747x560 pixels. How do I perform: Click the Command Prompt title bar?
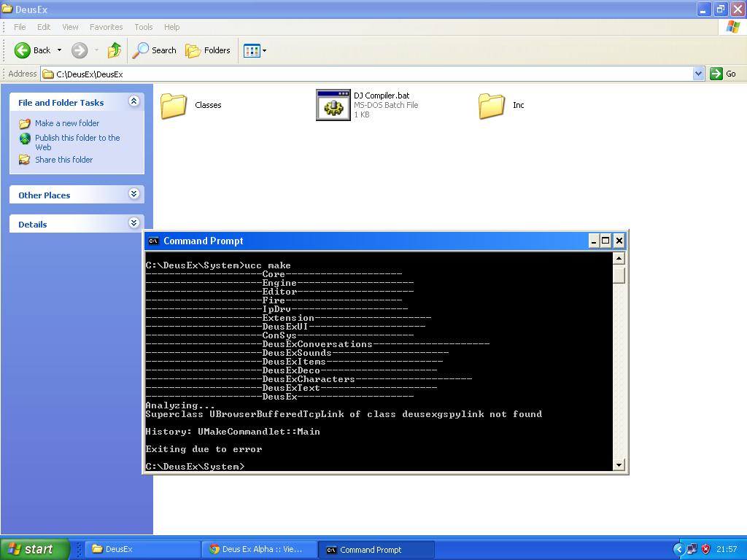pyautogui.click(x=367, y=241)
